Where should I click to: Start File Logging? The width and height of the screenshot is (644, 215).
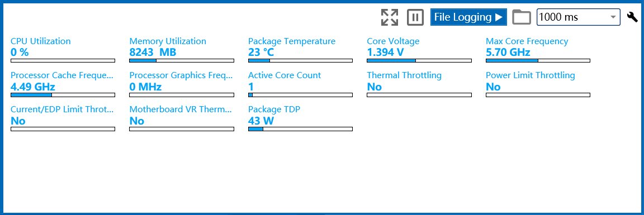click(468, 17)
